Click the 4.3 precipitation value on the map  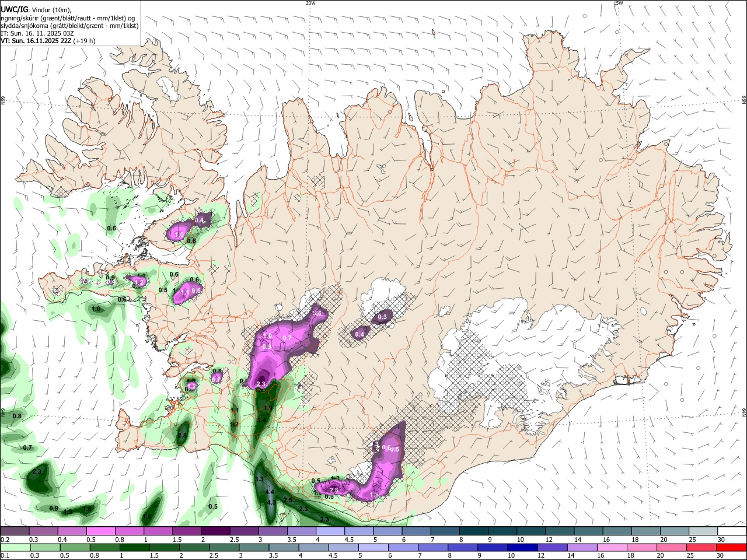(271, 502)
